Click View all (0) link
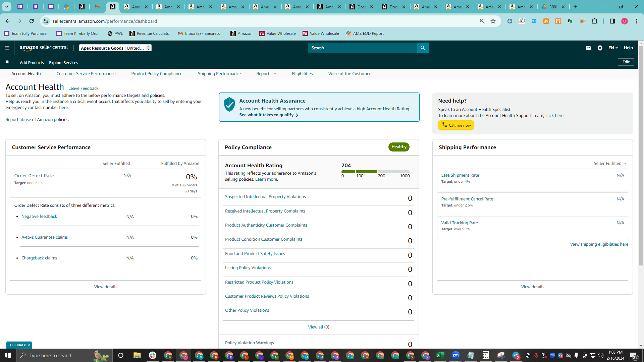 point(319,327)
